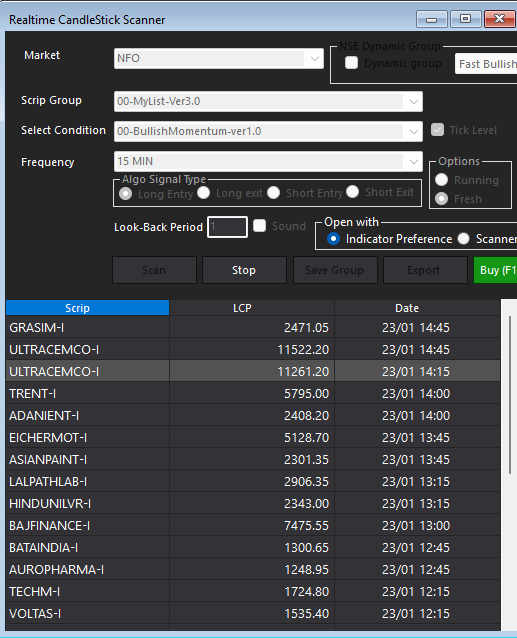The height and width of the screenshot is (638, 517).
Task: Choose Indicator Preference under Open with
Action: [334, 239]
